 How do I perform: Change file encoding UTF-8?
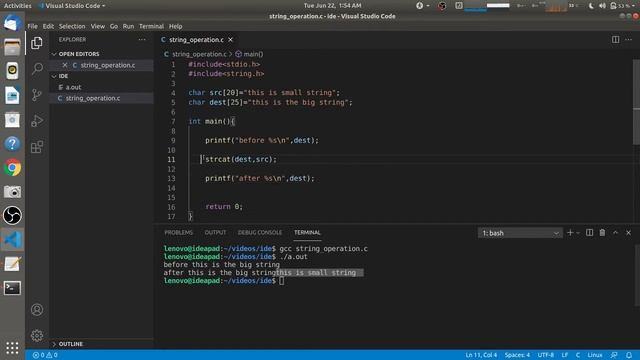[546, 355]
